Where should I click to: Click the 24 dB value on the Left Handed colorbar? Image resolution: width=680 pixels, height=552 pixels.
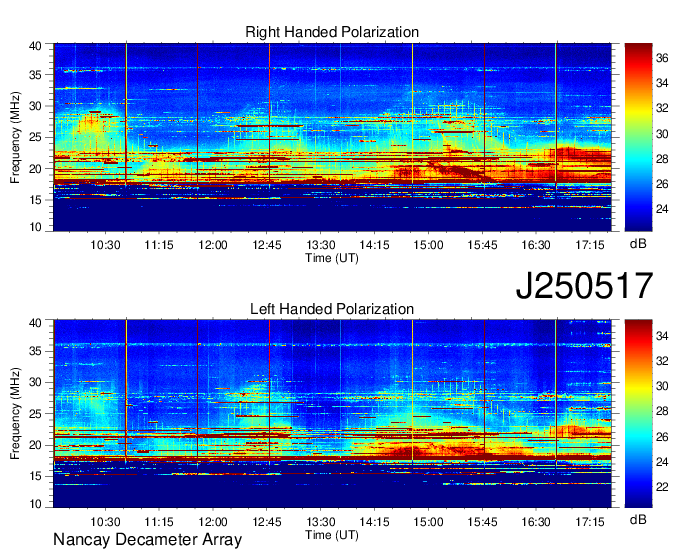pos(662,462)
